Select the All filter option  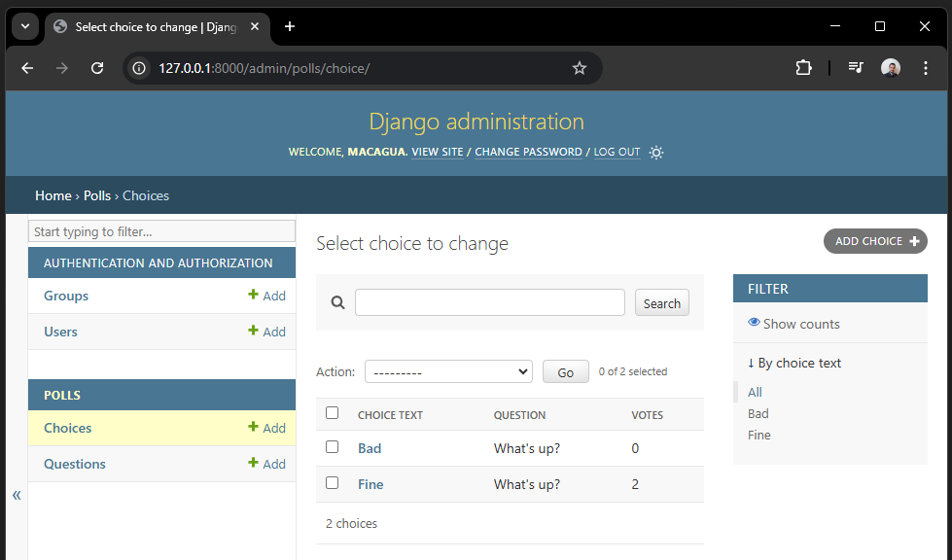pyautogui.click(x=755, y=392)
